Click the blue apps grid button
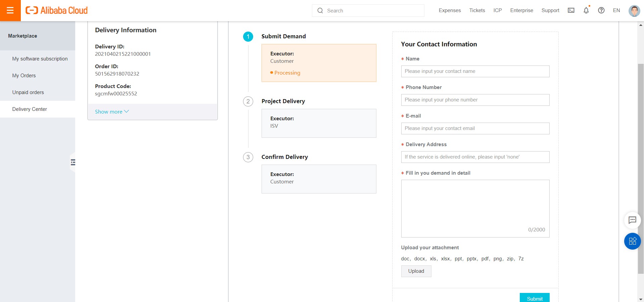This screenshot has height=302, width=644. pyautogui.click(x=632, y=241)
